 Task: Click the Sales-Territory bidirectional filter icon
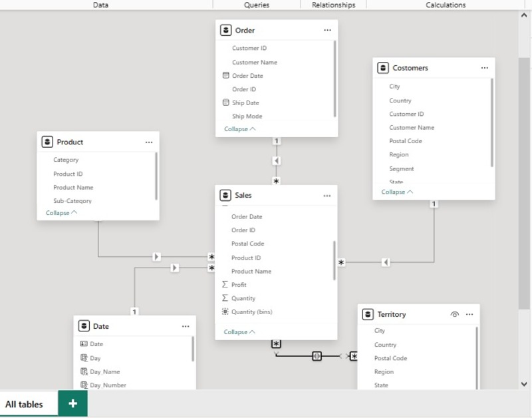point(317,356)
